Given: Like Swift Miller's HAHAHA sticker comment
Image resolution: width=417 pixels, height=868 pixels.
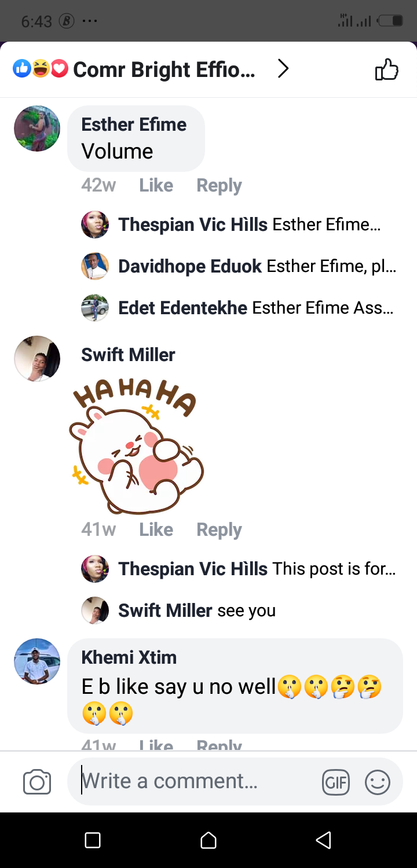Looking at the screenshot, I should pyautogui.click(x=156, y=529).
